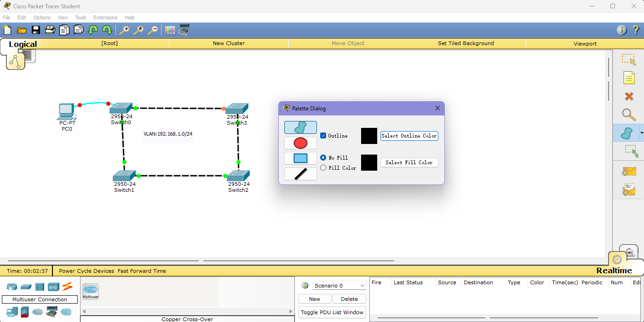Open the Routers device category

pos(11,287)
